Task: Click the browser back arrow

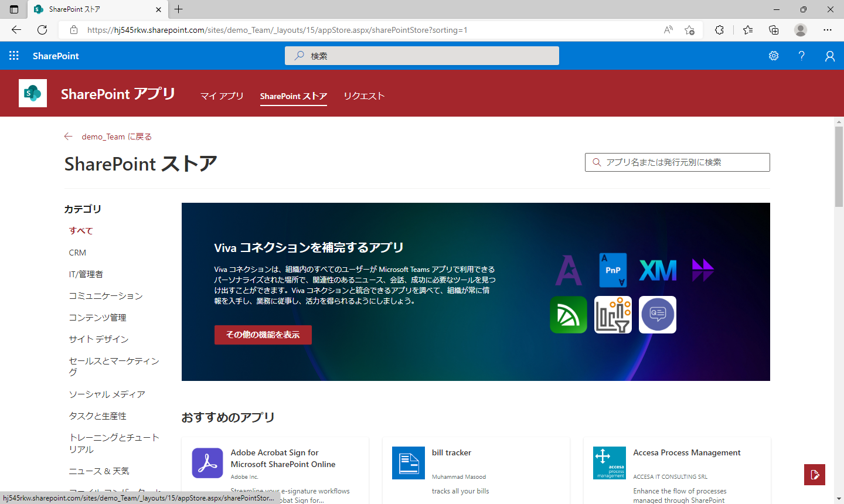Action: pos(16,30)
